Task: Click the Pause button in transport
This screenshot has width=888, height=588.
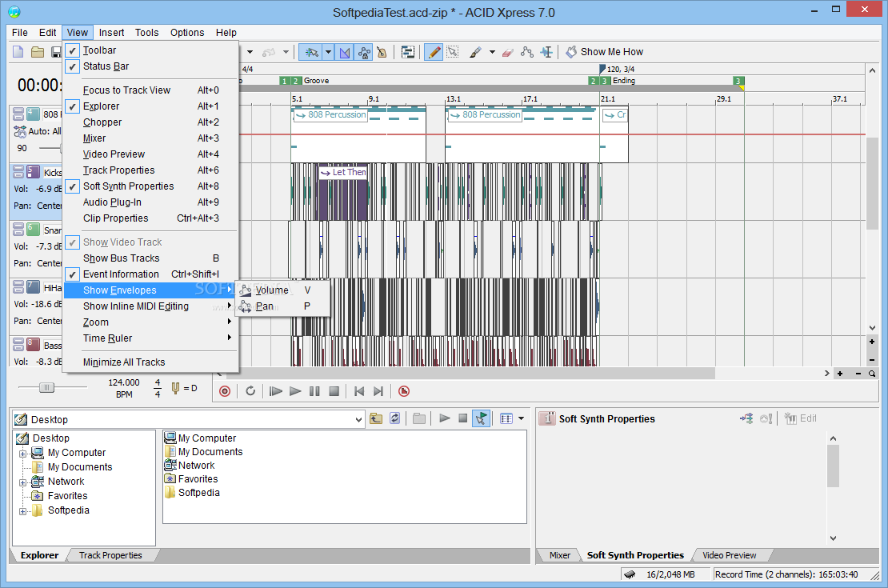Action: (314, 391)
